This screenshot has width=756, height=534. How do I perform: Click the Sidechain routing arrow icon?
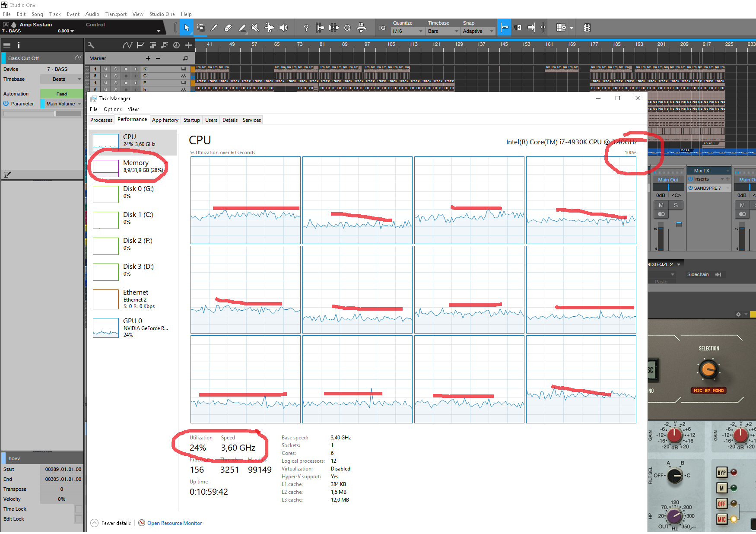pos(718,274)
